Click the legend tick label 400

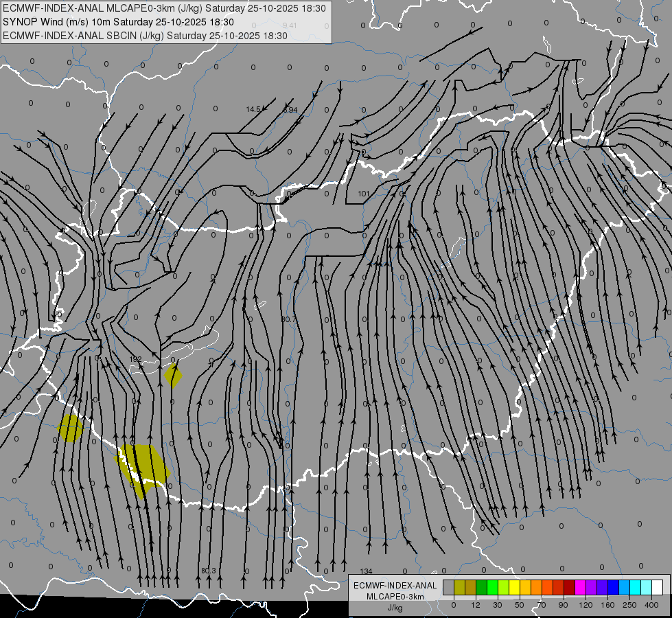pyautogui.click(x=651, y=605)
